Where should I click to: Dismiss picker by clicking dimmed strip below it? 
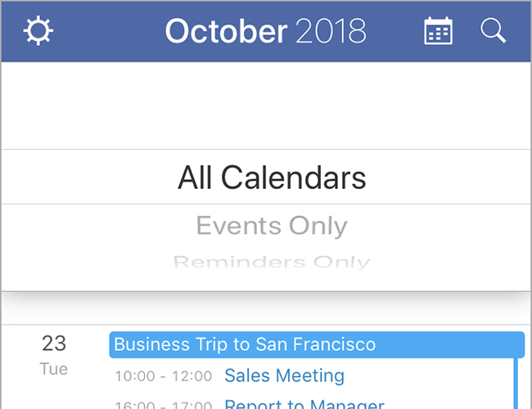pos(266,309)
